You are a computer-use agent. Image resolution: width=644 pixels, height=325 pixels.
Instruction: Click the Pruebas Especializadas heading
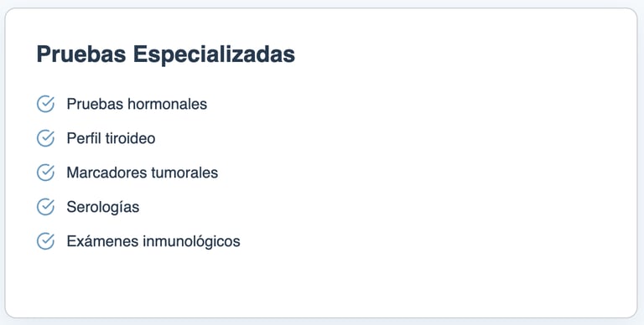(166, 54)
